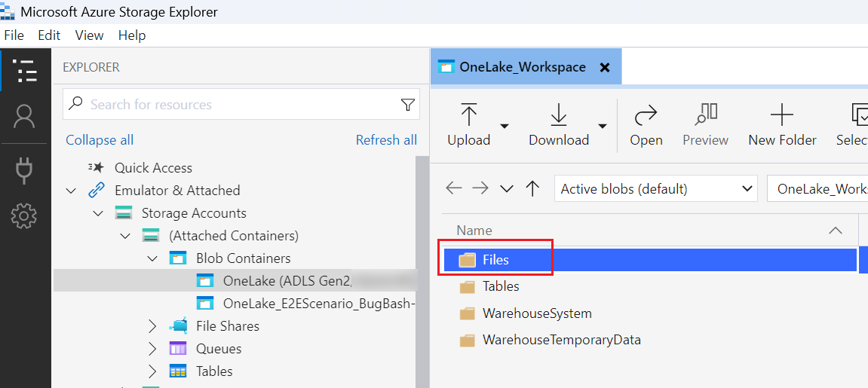Click the Preview toolbar button
Image resolution: width=868 pixels, height=388 pixels.
(x=705, y=124)
